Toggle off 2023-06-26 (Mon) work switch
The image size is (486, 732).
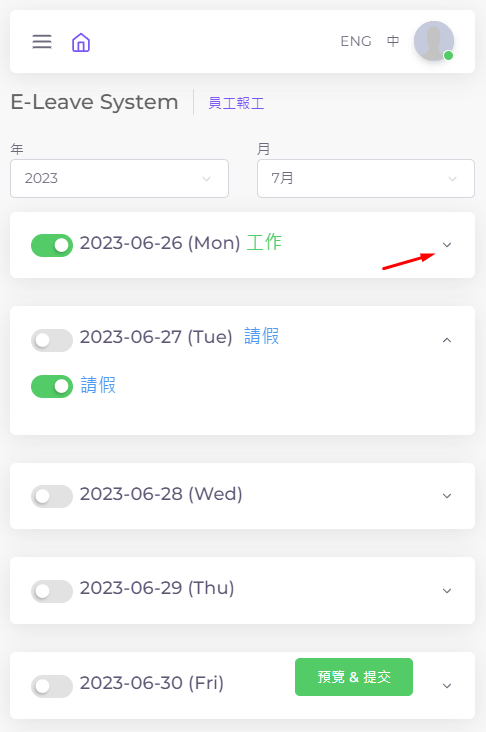[x=52, y=245]
